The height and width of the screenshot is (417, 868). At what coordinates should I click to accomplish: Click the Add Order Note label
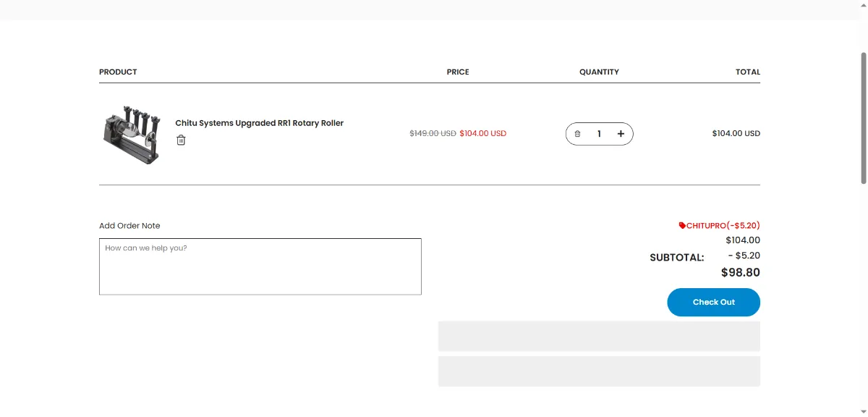(129, 226)
